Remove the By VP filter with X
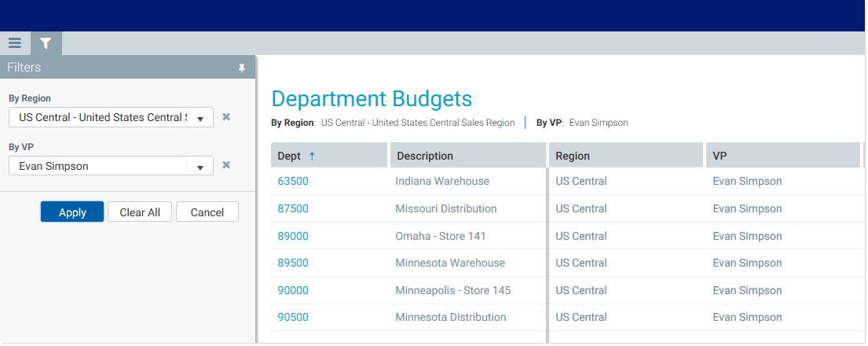The width and height of the screenshot is (868, 346). pos(226,165)
